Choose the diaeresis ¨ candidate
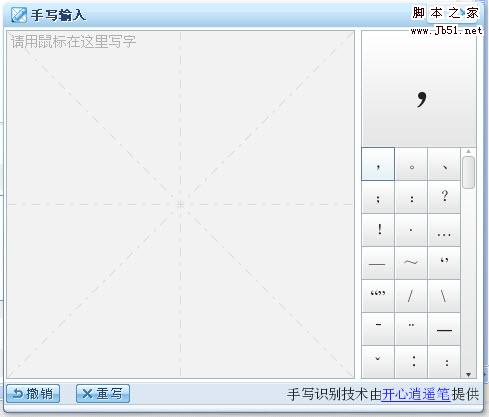Screen dimensions: 489x417 tap(411, 329)
